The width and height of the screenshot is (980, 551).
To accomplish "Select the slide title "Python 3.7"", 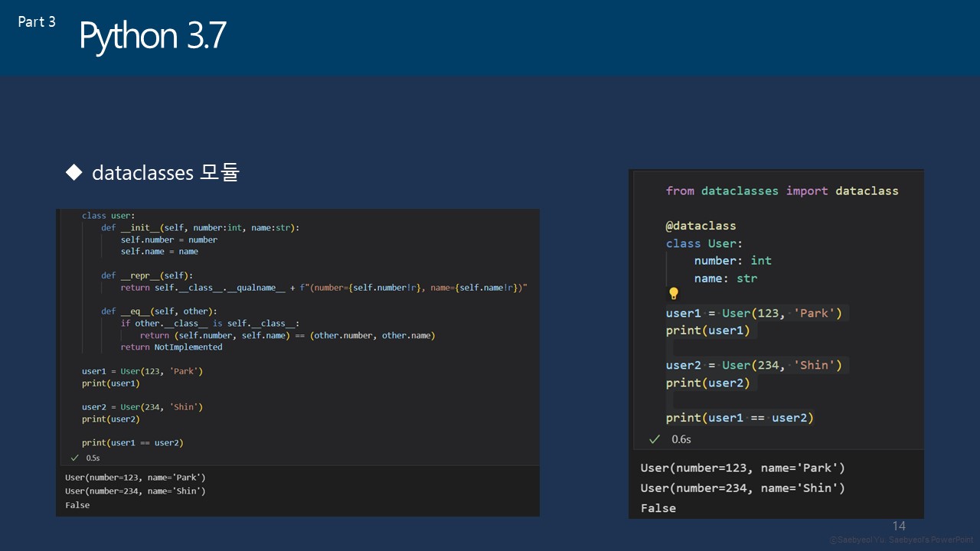I will point(152,37).
